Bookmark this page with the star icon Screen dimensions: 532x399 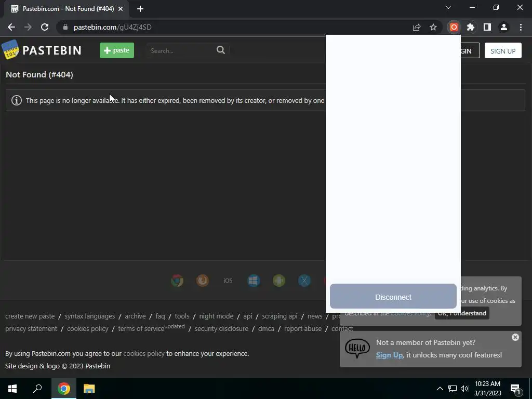click(433, 27)
